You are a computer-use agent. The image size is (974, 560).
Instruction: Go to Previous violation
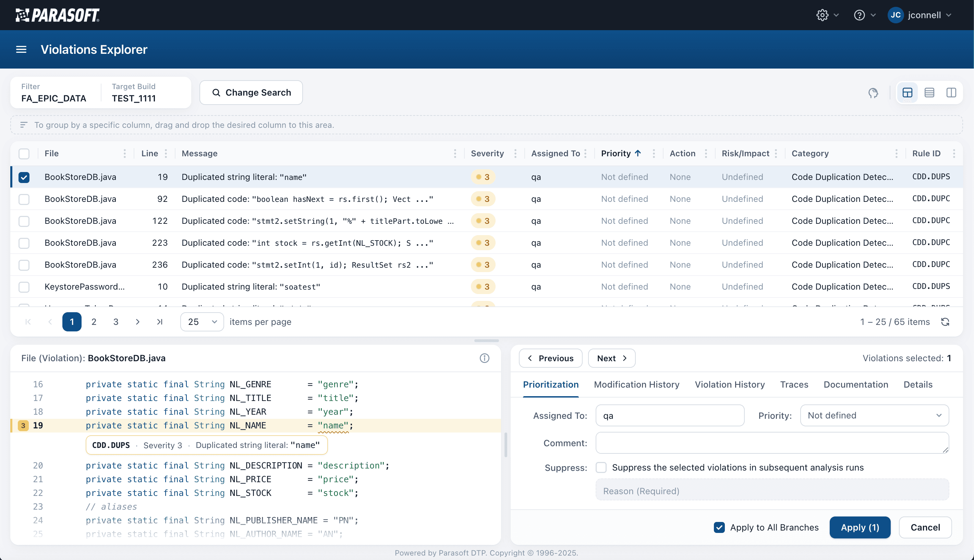[x=550, y=358]
